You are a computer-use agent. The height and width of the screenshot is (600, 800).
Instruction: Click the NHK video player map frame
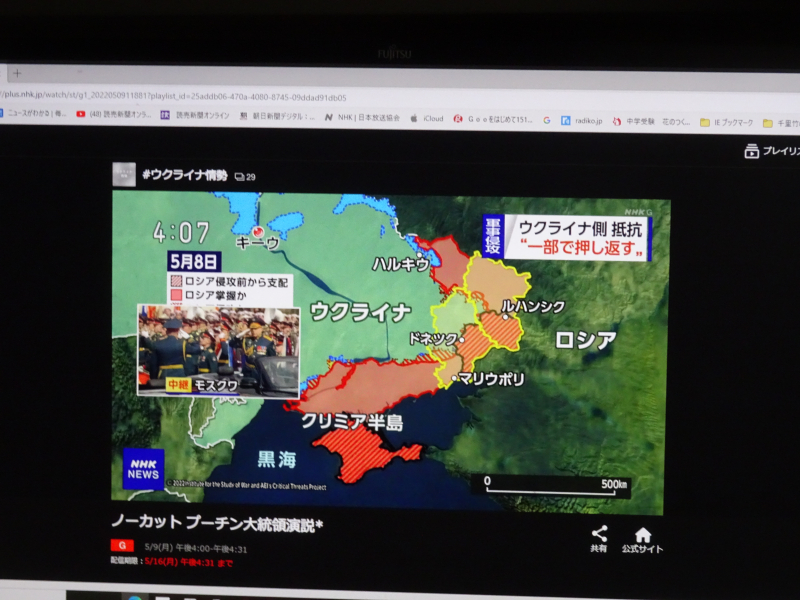(390, 352)
